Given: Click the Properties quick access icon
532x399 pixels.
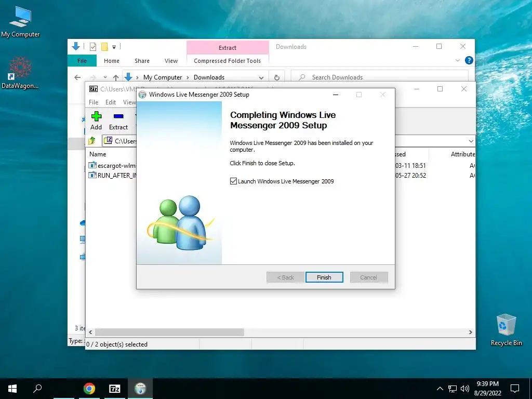Looking at the screenshot, I should [x=93, y=46].
